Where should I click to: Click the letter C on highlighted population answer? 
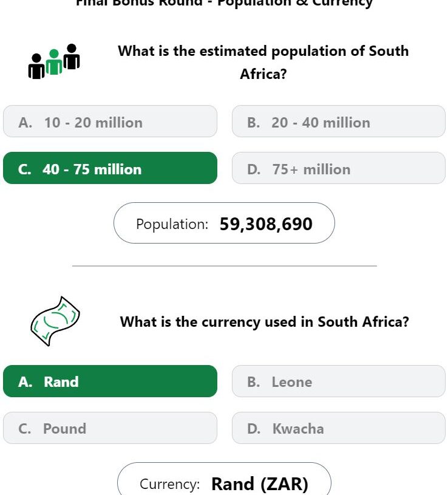click(x=25, y=169)
